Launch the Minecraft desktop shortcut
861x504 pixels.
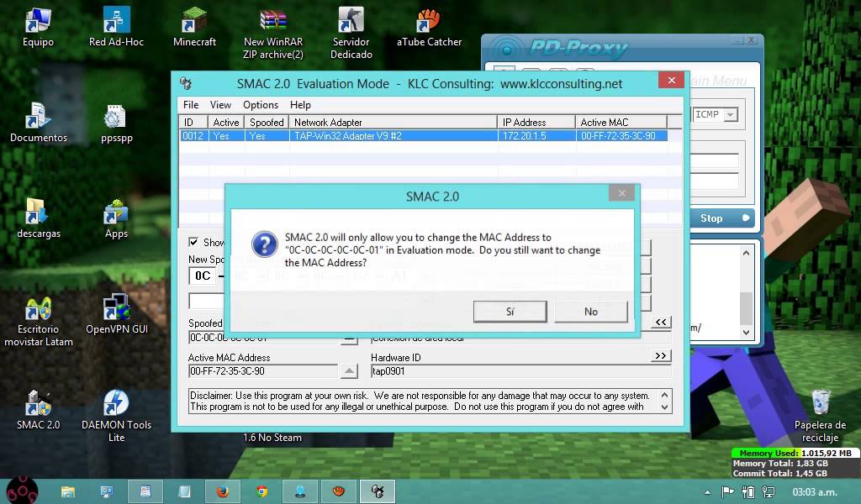[194, 27]
